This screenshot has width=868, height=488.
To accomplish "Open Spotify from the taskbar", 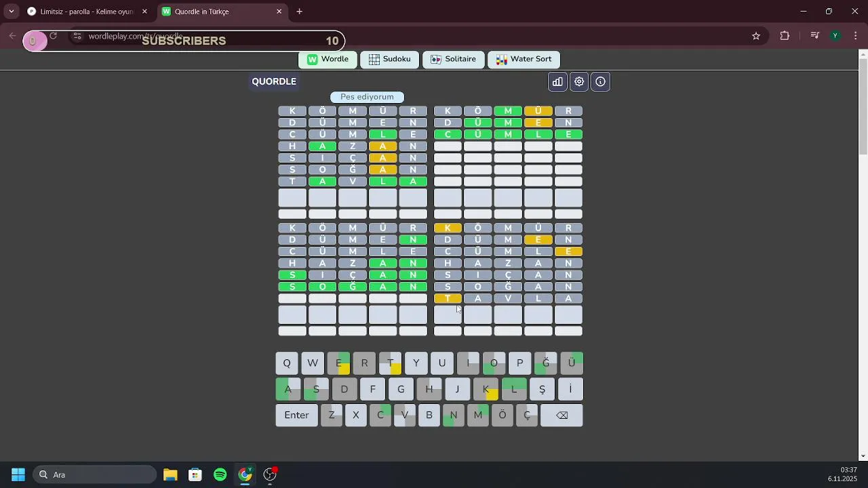I will click(x=220, y=474).
